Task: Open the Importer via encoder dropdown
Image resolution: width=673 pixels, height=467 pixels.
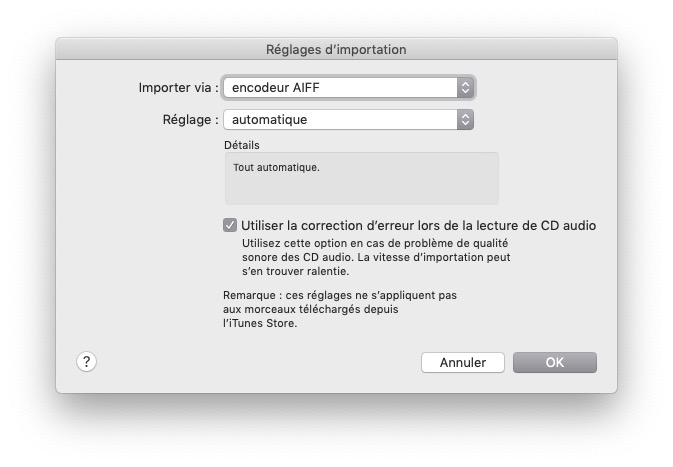Action: click(349, 88)
